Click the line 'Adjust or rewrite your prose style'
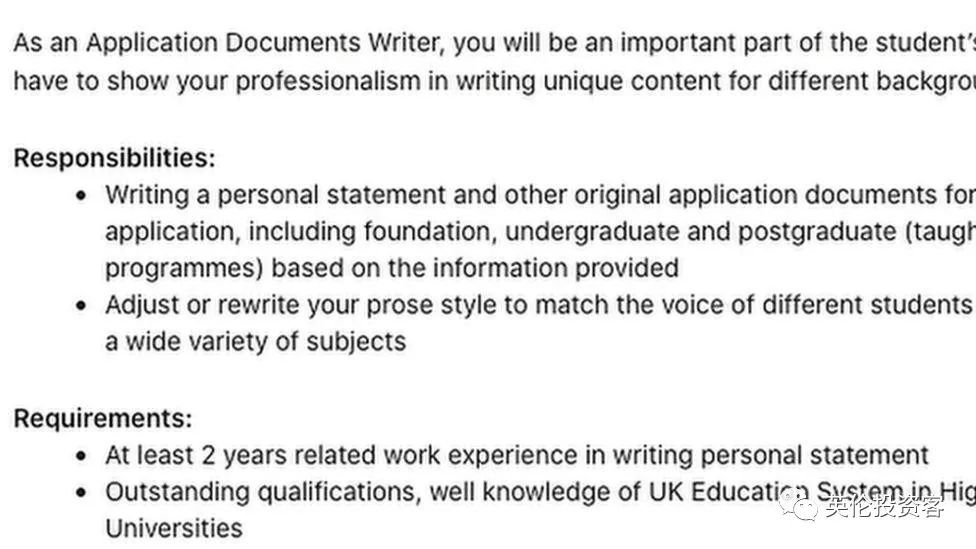 (539, 305)
